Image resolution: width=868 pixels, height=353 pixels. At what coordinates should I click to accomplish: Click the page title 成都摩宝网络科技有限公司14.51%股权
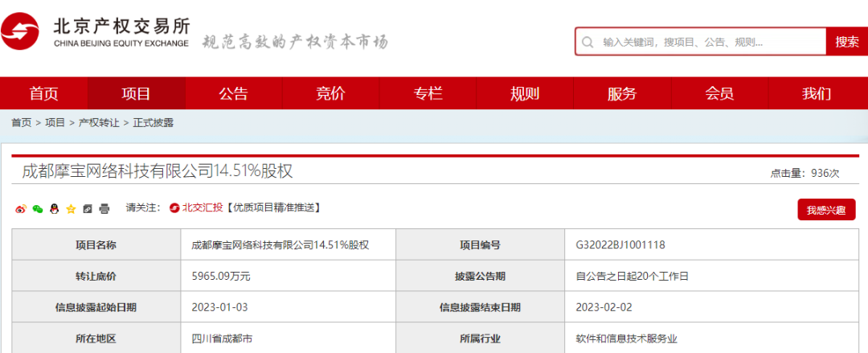pyautogui.click(x=158, y=171)
